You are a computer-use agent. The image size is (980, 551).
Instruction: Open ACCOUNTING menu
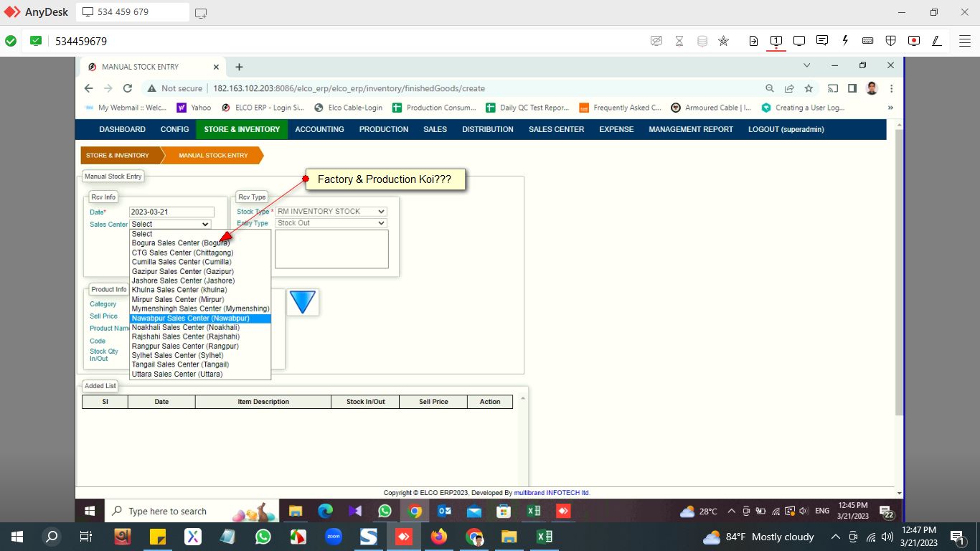(319, 129)
